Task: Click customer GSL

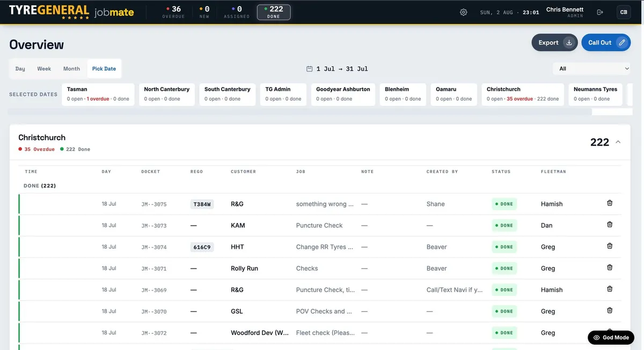Action: pos(237,311)
